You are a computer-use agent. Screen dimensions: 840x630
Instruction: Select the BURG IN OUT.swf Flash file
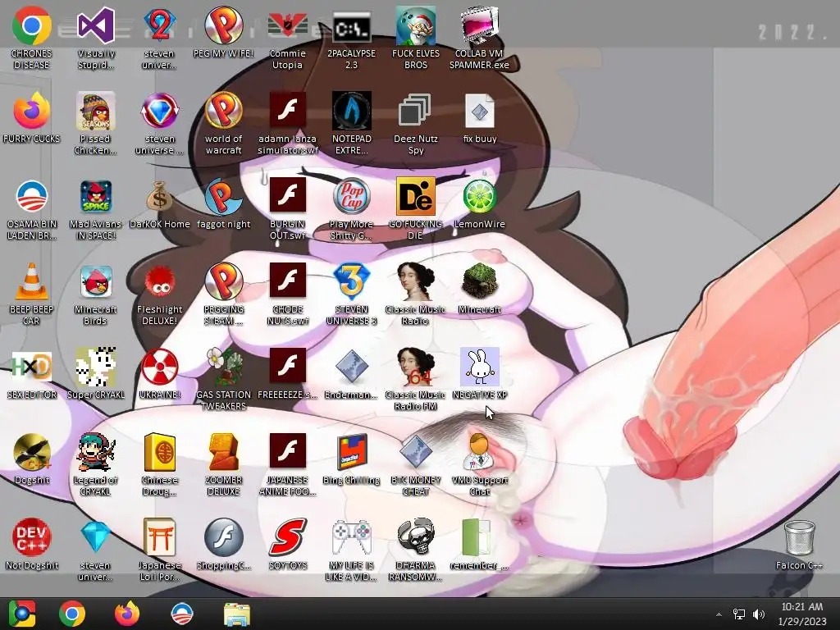click(x=288, y=196)
